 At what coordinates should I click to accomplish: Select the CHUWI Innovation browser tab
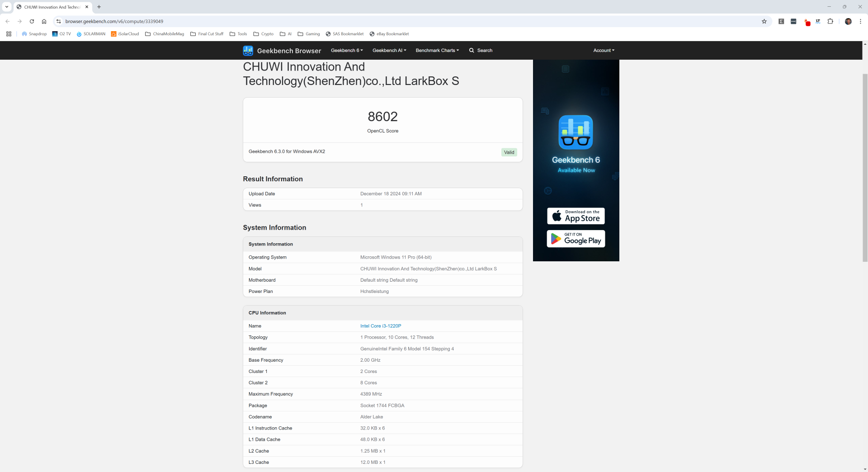[x=52, y=7]
